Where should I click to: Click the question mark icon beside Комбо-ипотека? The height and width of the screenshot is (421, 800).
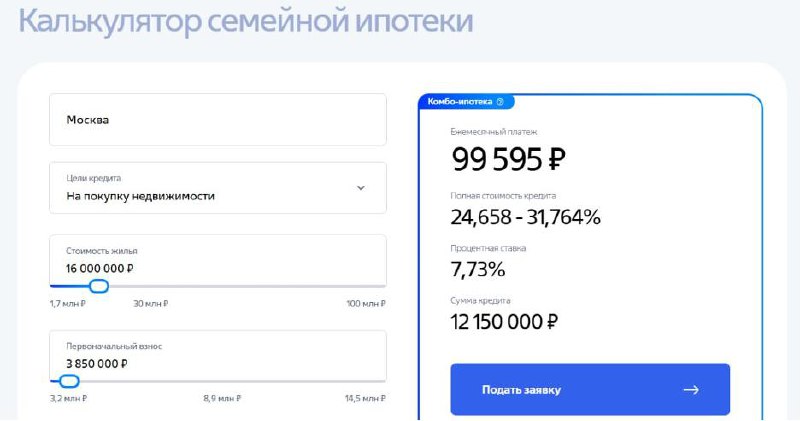click(x=499, y=101)
